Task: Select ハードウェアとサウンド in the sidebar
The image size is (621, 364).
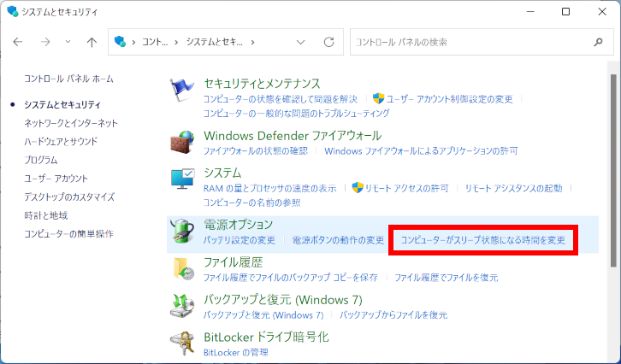Action: (x=61, y=142)
